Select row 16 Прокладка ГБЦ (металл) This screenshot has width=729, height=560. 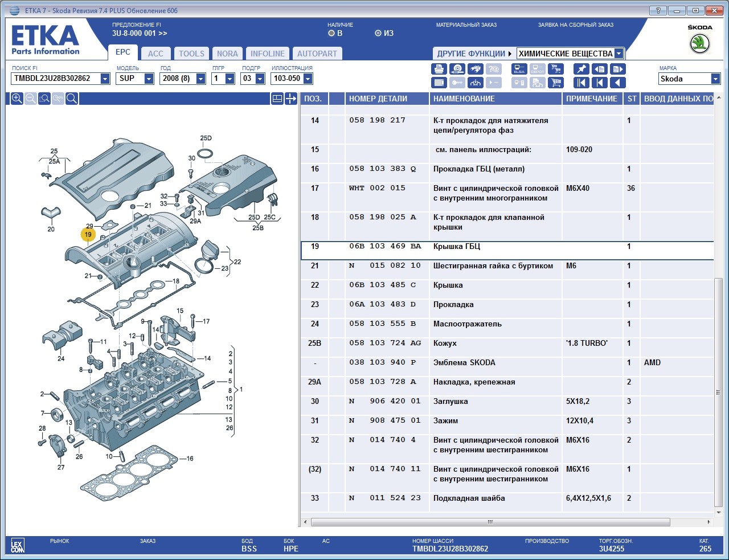click(478, 169)
